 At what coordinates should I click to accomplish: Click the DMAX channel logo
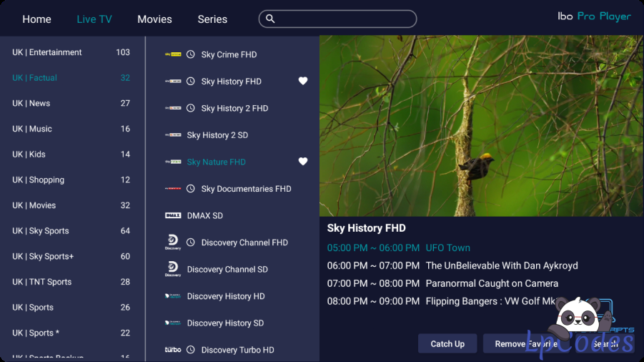click(173, 216)
